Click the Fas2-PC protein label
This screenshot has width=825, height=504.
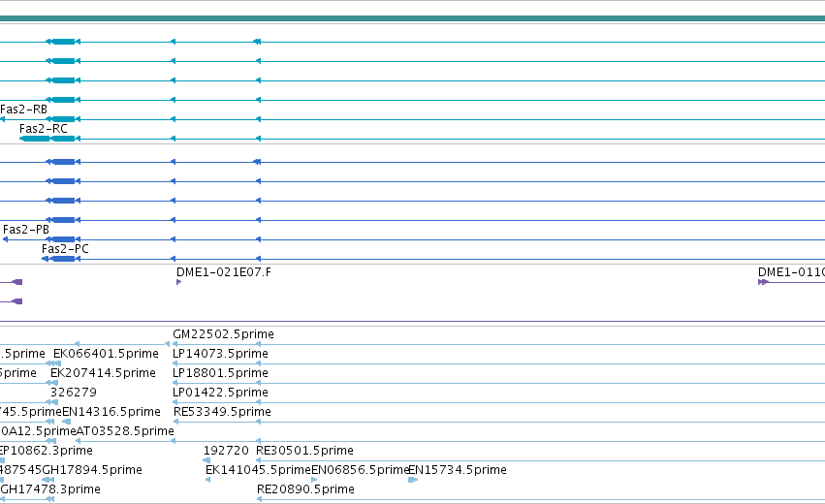pyautogui.click(x=65, y=249)
